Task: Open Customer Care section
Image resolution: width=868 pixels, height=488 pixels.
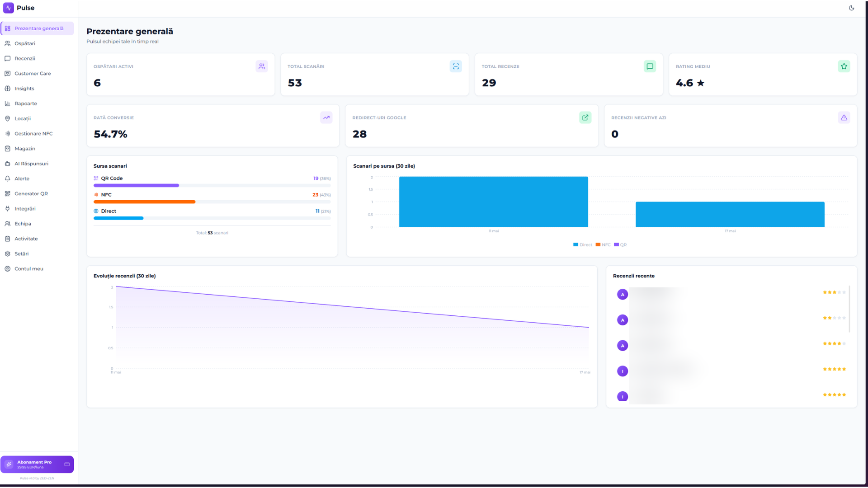Action: pyautogui.click(x=38, y=73)
